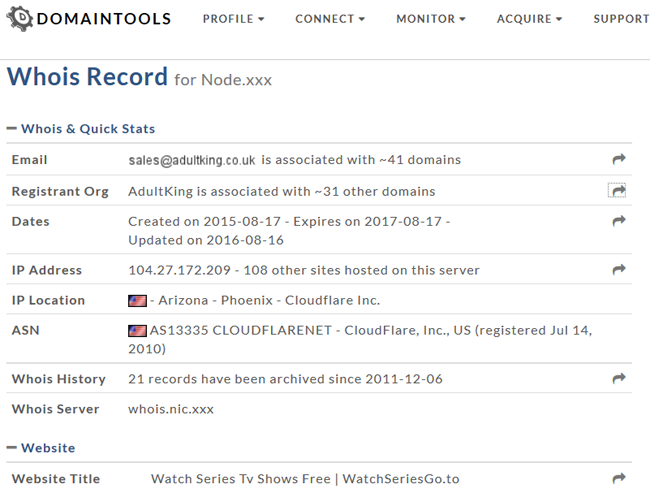Click the sales@adultking.co.uk email address
The image size is (650, 493).
(192, 160)
